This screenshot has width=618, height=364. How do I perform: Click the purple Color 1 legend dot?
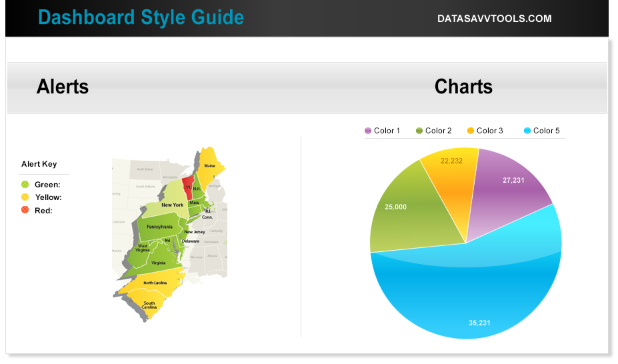[368, 131]
